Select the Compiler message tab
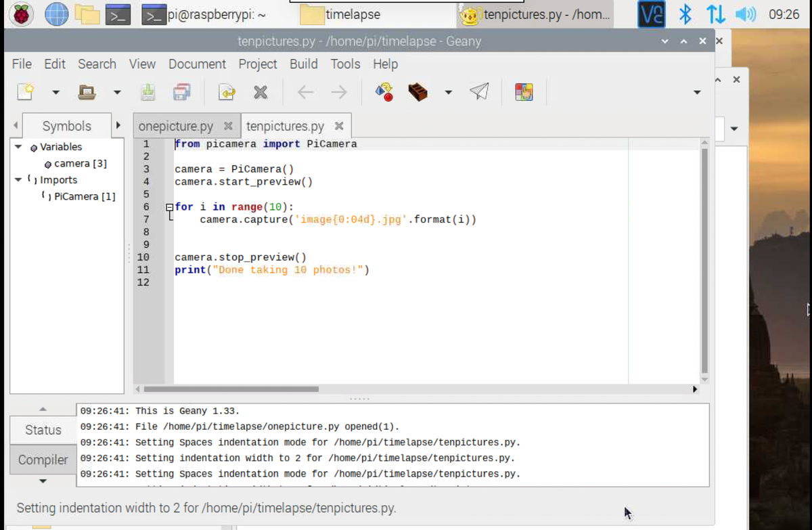The image size is (812, 530). (x=43, y=460)
